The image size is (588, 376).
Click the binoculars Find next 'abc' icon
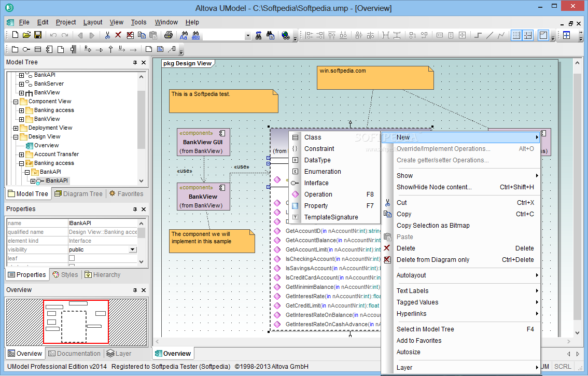tap(196, 36)
